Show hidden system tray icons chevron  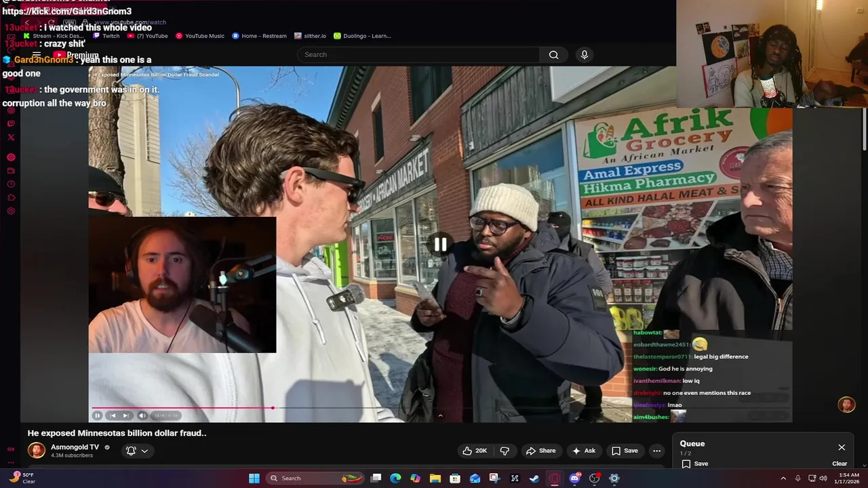(x=783, y=479)
